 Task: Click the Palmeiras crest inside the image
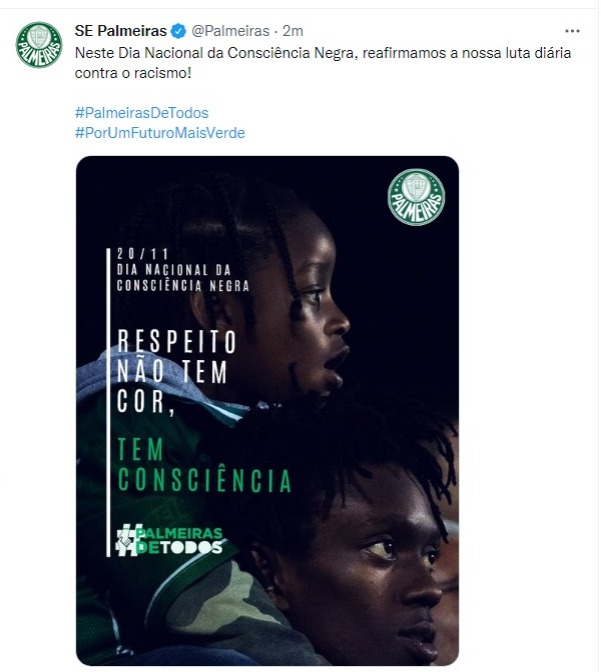(x=416, y=197)
